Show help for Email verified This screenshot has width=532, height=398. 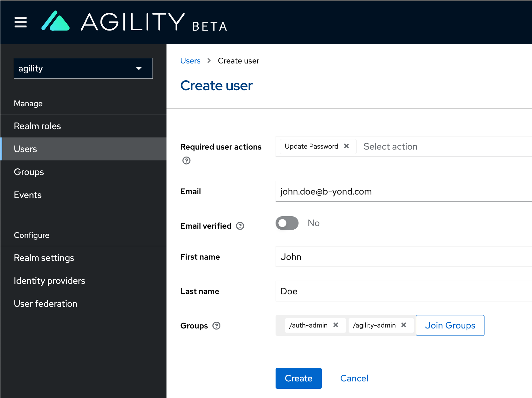coord(240,226)
